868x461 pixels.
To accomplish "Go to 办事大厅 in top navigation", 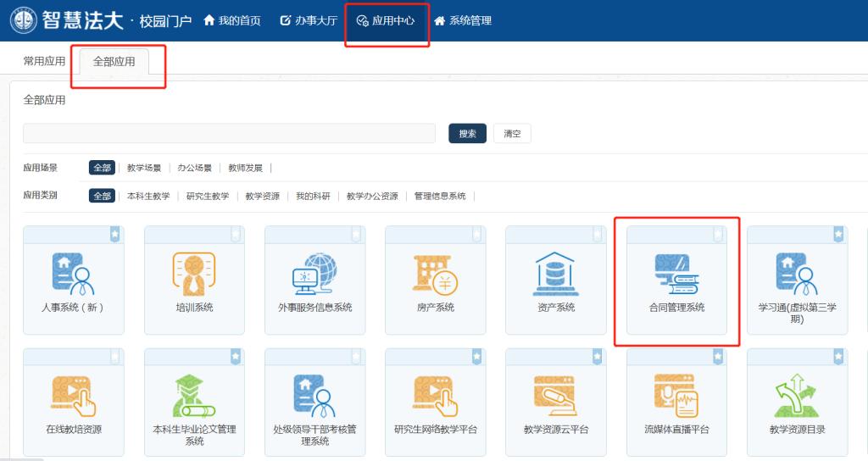I will click(309, 20).
